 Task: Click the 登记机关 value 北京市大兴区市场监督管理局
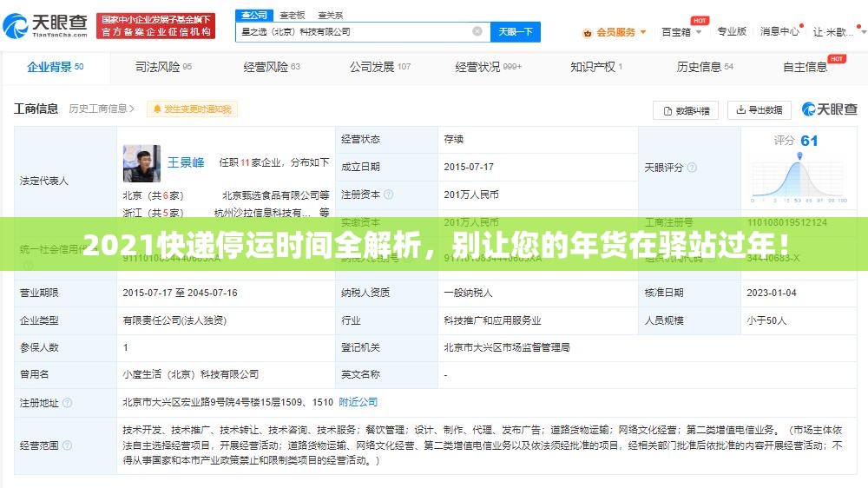[507, 347]
